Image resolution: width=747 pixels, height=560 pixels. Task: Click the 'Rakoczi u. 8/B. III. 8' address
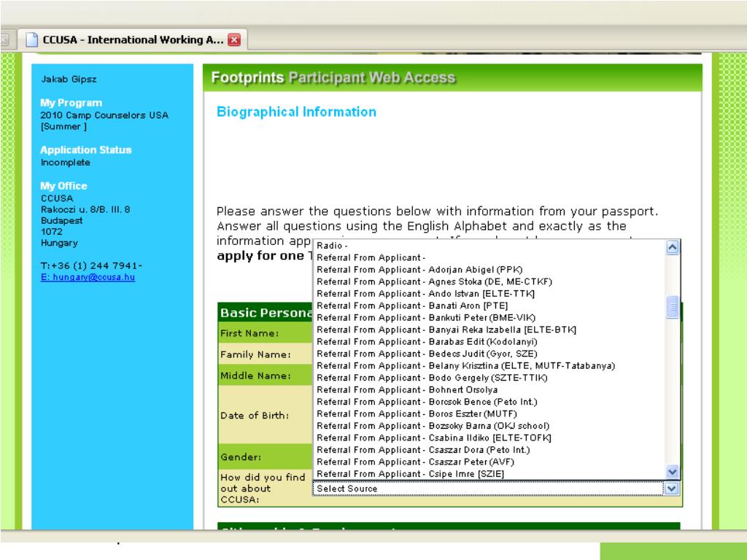85,209
